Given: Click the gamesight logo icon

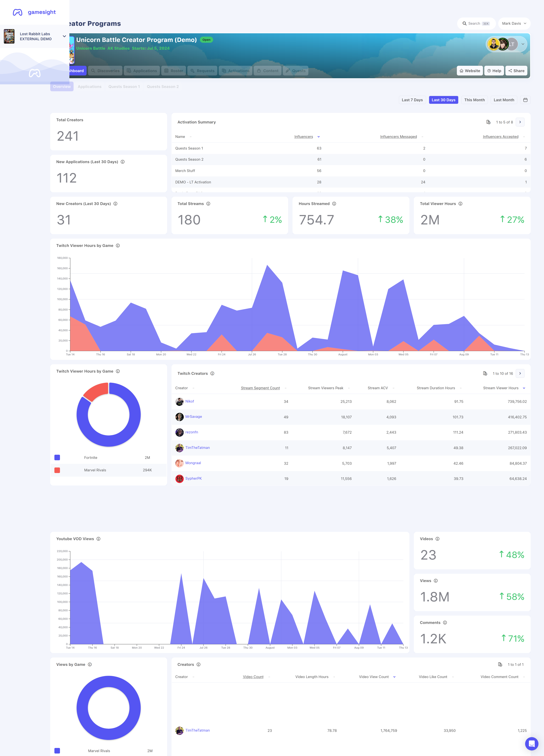Looking at the screenshot, I should point(17,12).
